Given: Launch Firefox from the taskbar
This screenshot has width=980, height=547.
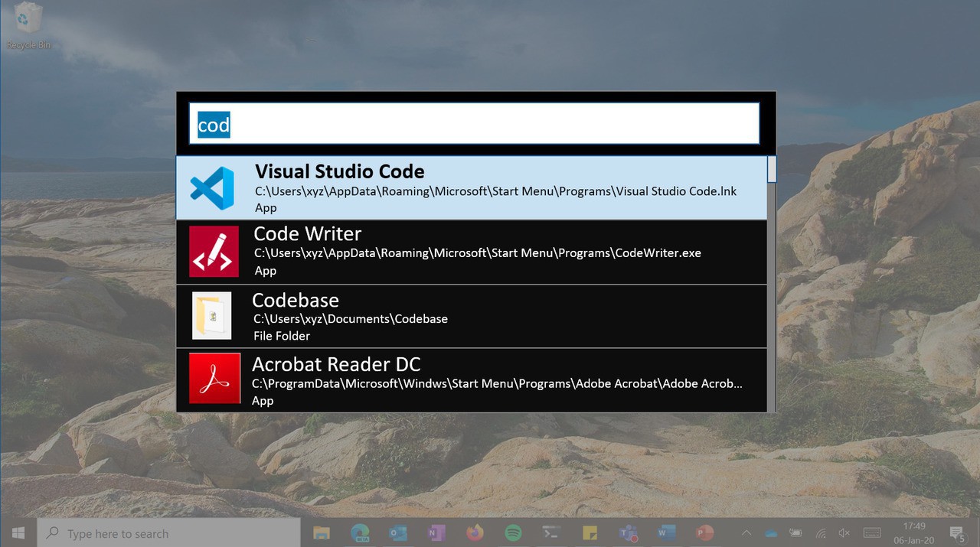Looking at the screenshot, I should (x=475, y=532).
